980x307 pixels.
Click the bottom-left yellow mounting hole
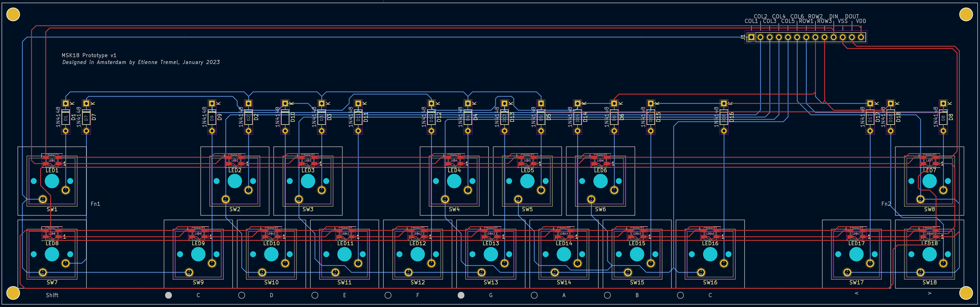pos(13,293)
